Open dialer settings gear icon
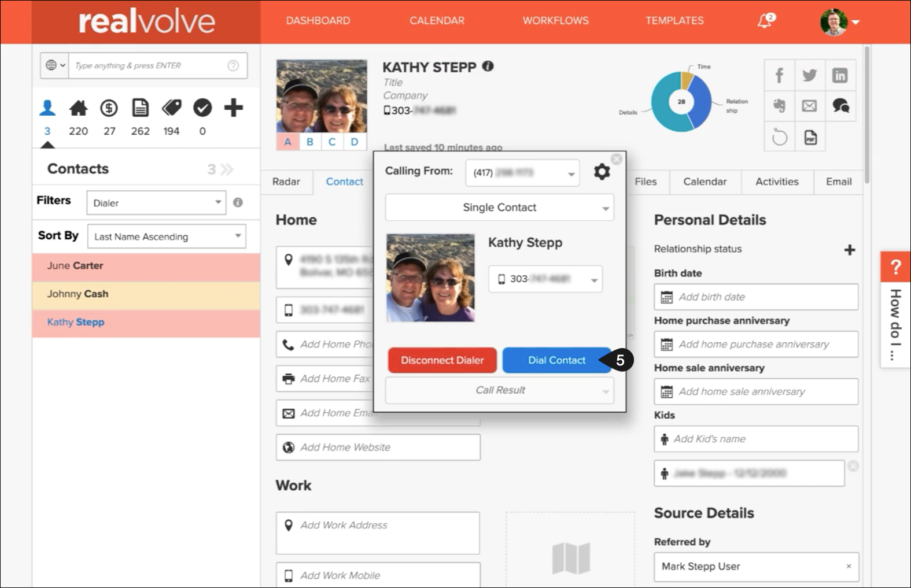 click(x=602, y=172)
